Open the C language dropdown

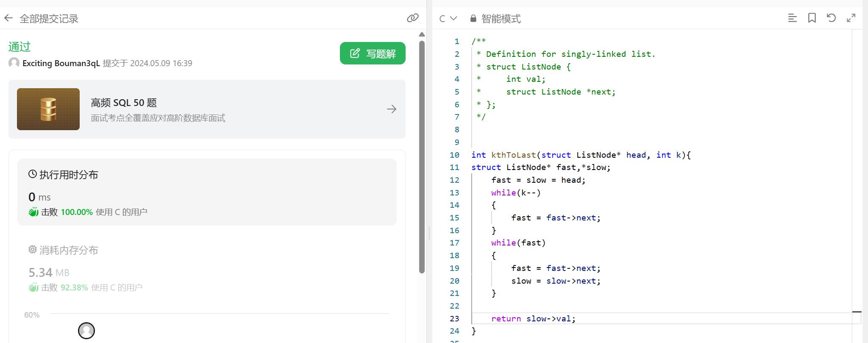(448, 18)
